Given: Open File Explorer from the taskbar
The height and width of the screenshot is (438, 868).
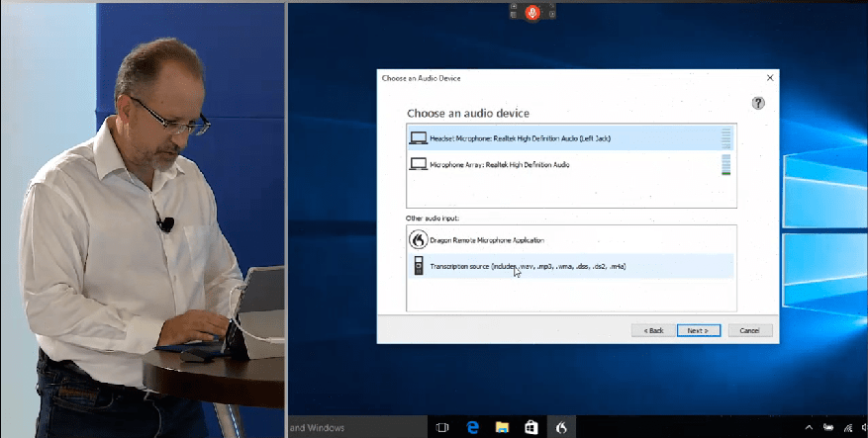Looking at the screenshot, I should tap(502, 427).
